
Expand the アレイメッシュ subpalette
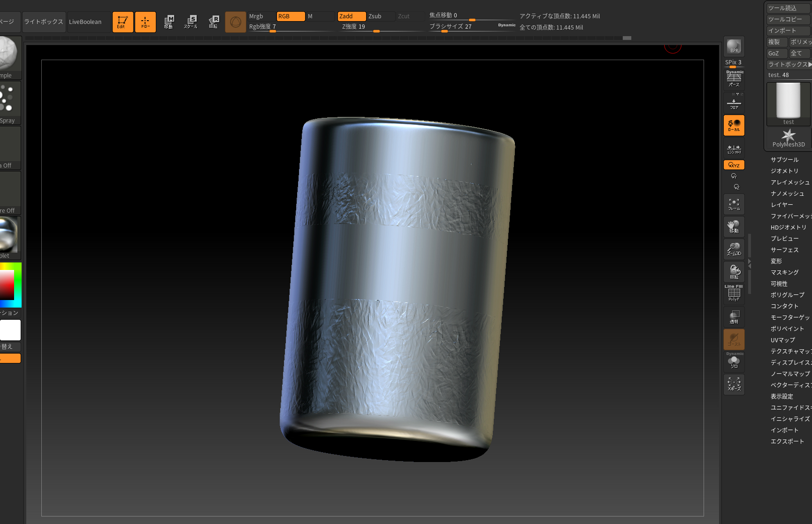[x=790, y=182]
